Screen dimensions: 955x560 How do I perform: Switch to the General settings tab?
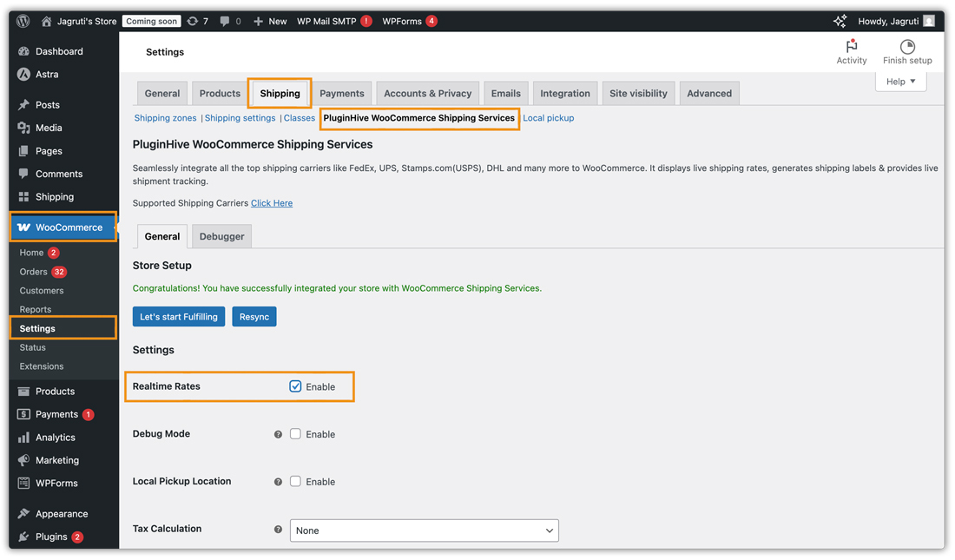(x=162, y=93)
